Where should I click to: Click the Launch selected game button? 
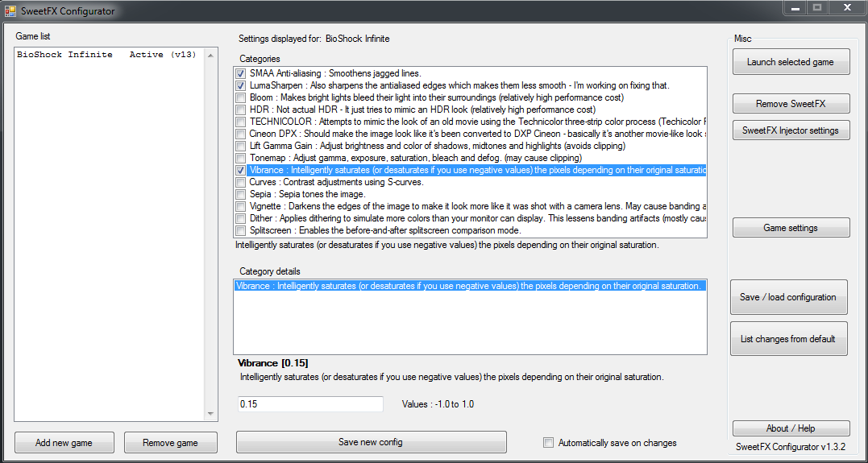pos(791,62)
